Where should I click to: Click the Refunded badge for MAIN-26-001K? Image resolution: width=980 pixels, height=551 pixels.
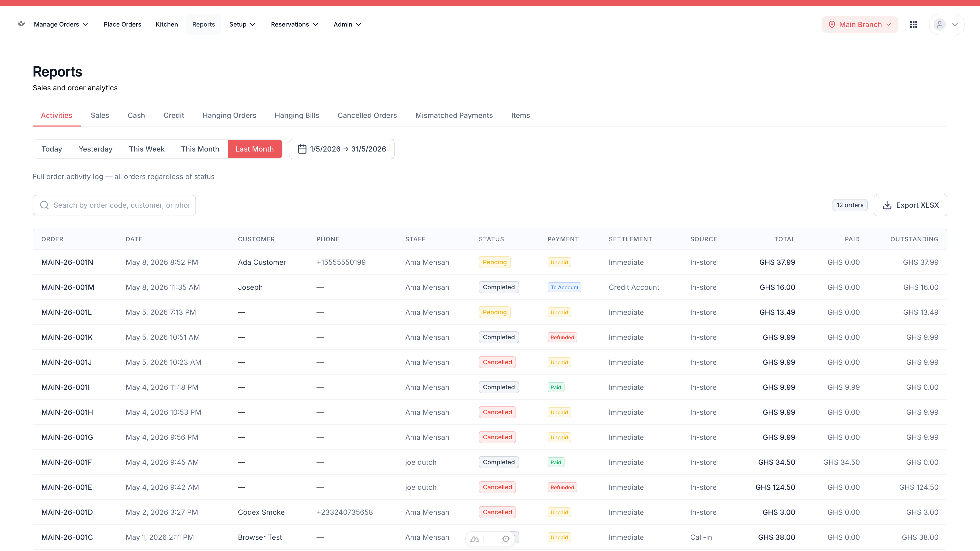pos(562,337)
